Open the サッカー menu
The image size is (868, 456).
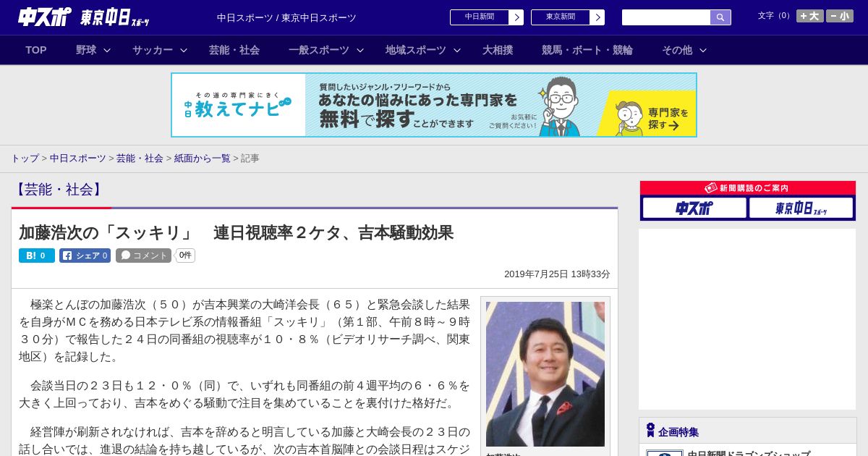tap(153, 50)
